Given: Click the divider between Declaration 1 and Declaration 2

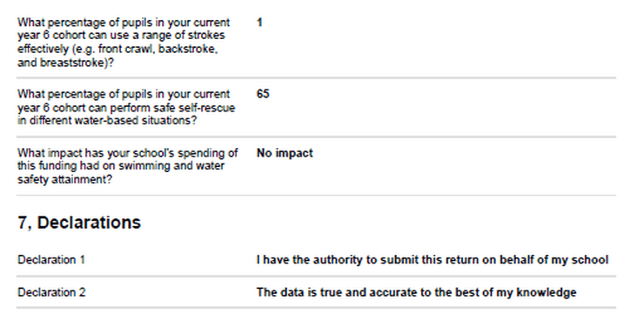Looking at the screenshot, I should coord(316,276).
